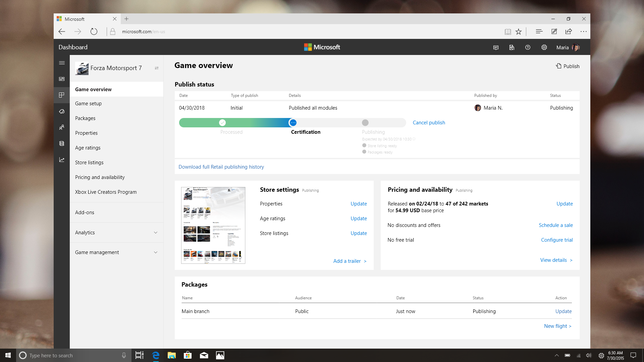The width and height of the screenshot is (644, 362).
Task: Go forward in the browser
Action: (x=78, y=32)
